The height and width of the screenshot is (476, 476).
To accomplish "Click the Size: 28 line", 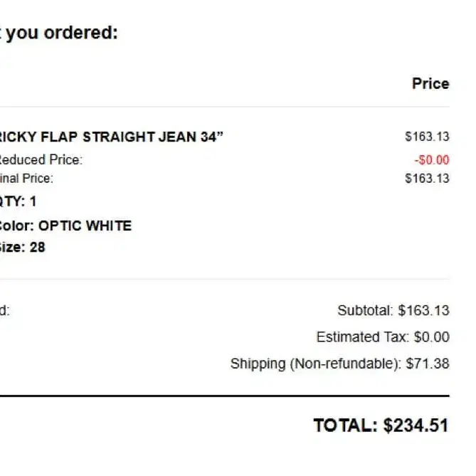I will (x=23, y=248).
